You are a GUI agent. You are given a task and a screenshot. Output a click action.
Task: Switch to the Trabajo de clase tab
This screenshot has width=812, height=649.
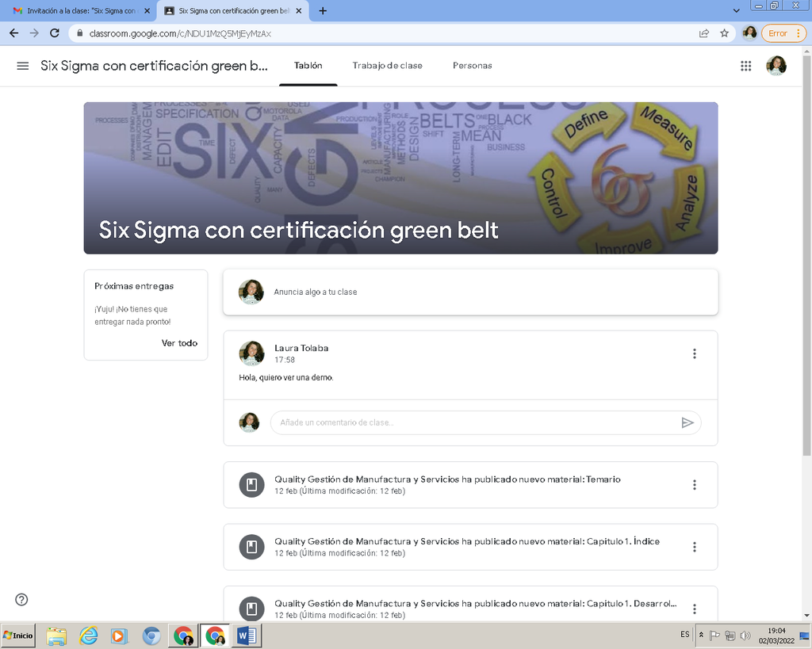[387, 66]
